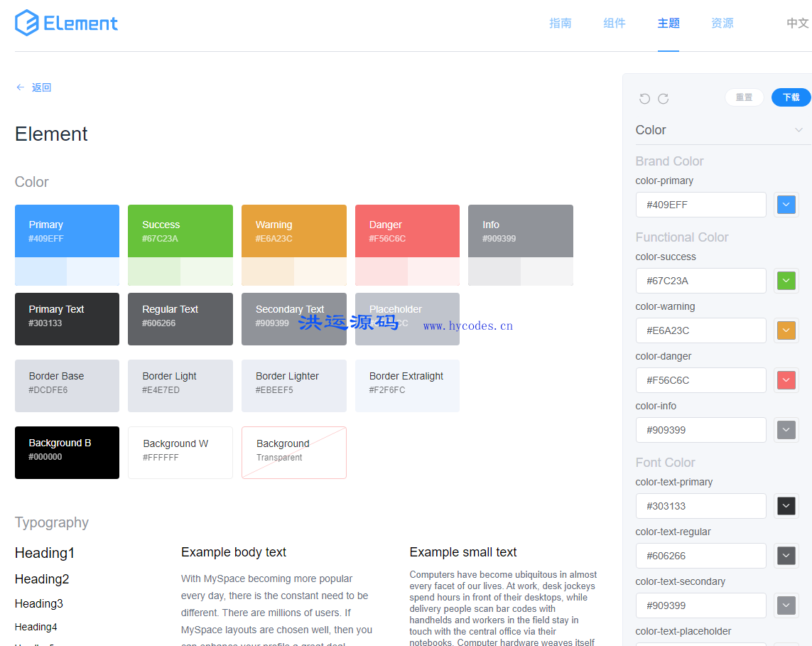Go to the 指南 nav item
This screenshot has height=646, width=812.
click(x=561, y=23)
